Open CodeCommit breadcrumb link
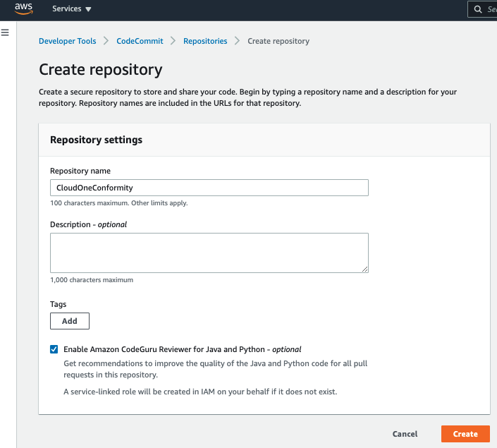497x448 pixels. tap(140, 41)
